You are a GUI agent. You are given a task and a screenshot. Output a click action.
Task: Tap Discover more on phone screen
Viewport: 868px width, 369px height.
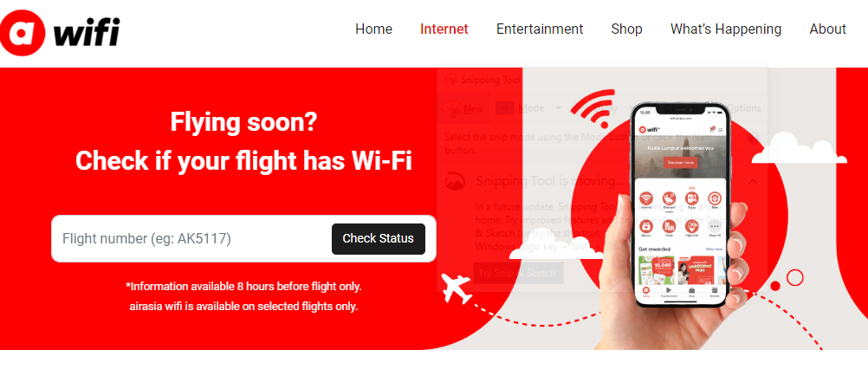pos(680,163)
